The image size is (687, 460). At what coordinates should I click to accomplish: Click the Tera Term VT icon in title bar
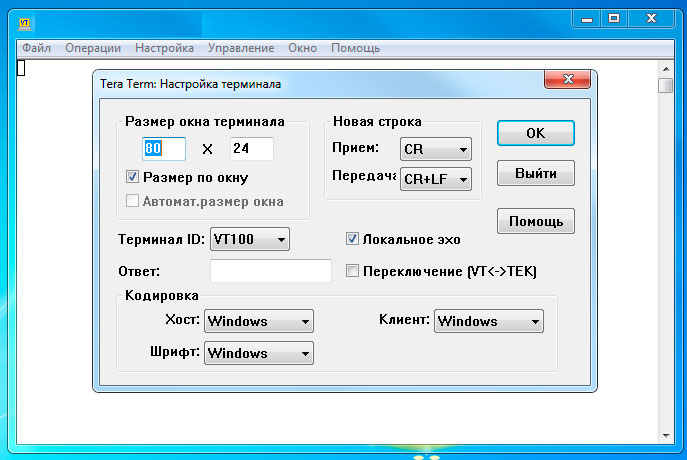(x=25, y=21)
